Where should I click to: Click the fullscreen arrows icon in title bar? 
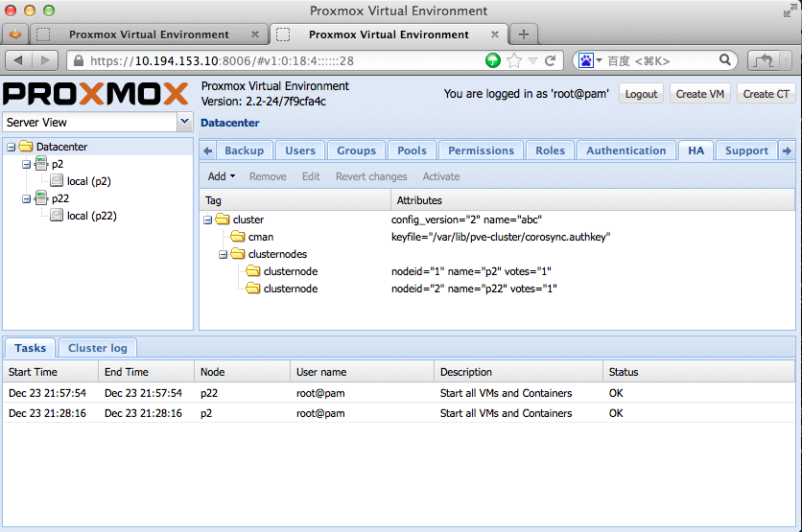click(790, 11)
